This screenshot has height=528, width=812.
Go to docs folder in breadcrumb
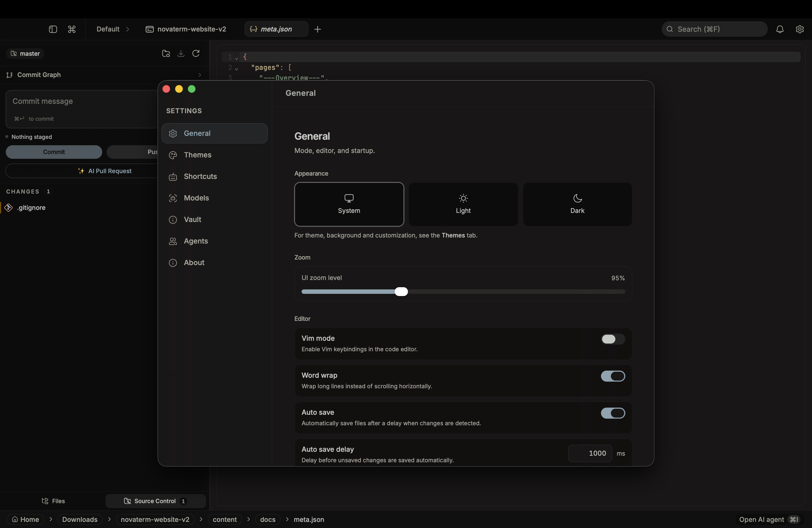(x=267, y=519)
